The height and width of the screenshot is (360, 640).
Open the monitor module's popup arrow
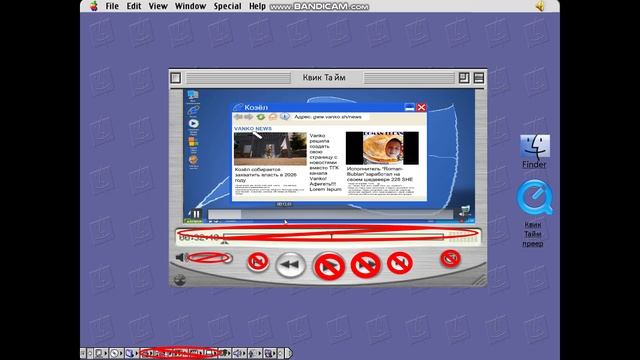click(275, 353)
